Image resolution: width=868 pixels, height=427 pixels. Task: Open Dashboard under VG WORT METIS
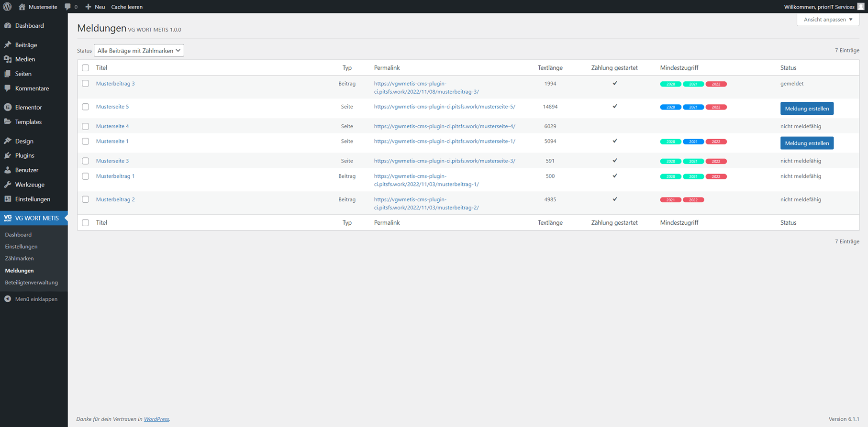pos(18,235)
